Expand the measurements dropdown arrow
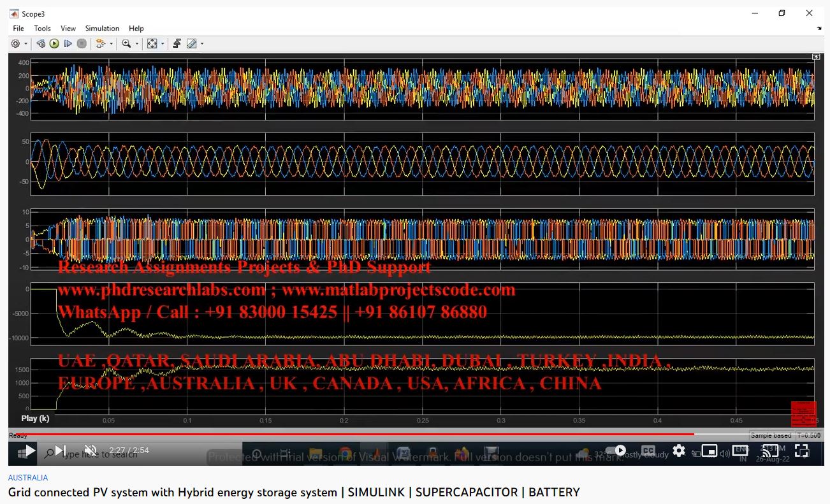 202,44
